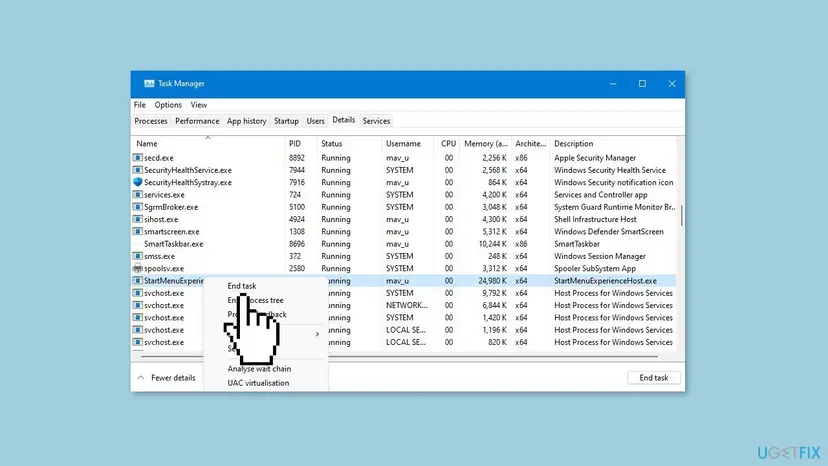This screenshot has height=466, width=828.
Task: Click the Windows Session Manager description
Action: 600,256
